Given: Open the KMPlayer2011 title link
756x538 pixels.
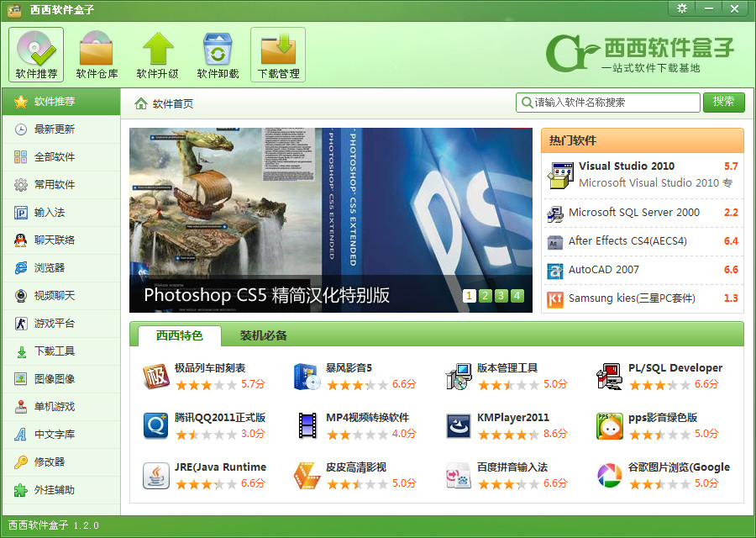Looking at the screenshot, I should click(x=513, y=418).
